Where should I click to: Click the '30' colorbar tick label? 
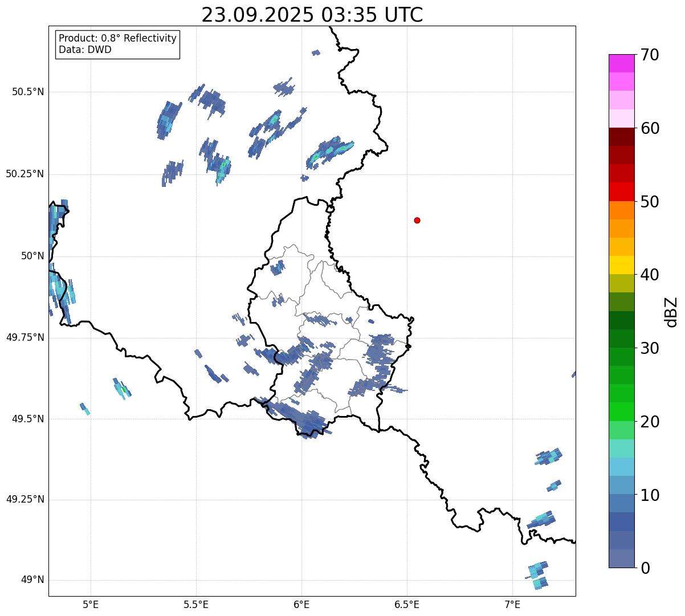coord(650,348)
